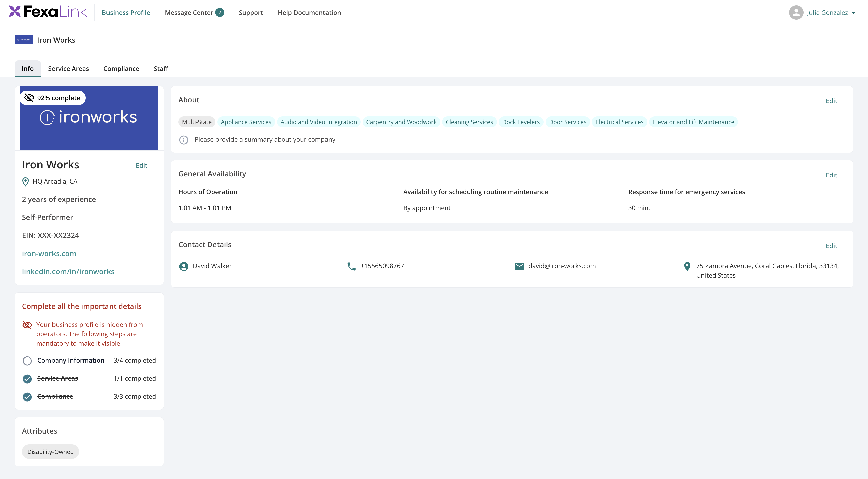Click the '2 years of experience' text
This screenshot has width=868, height=479.
click(x=59, y=199)
